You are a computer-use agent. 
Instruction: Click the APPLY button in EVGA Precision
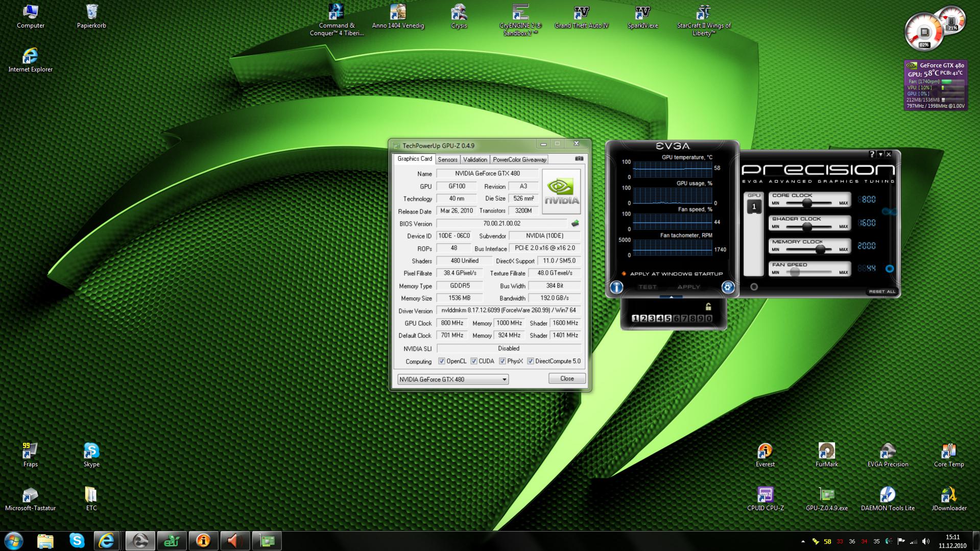click(688, 287)
